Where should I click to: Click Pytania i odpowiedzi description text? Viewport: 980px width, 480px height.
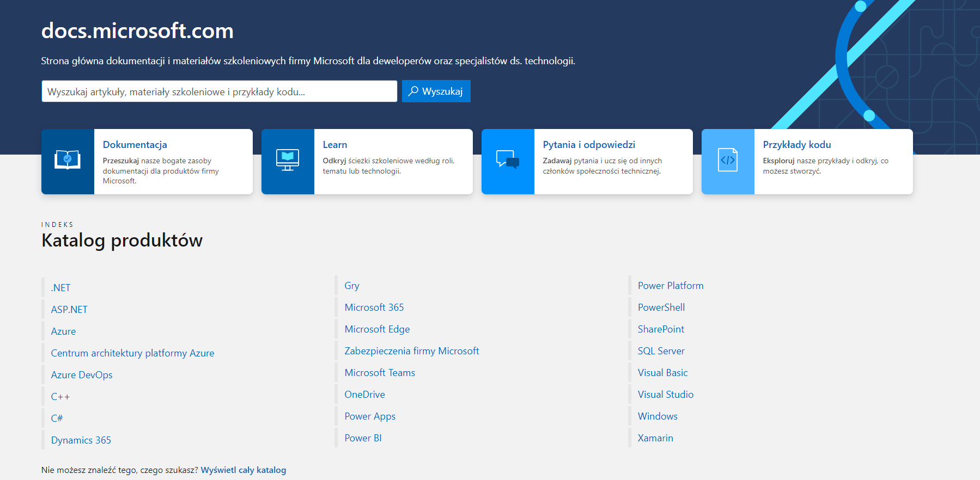(602, 166)
